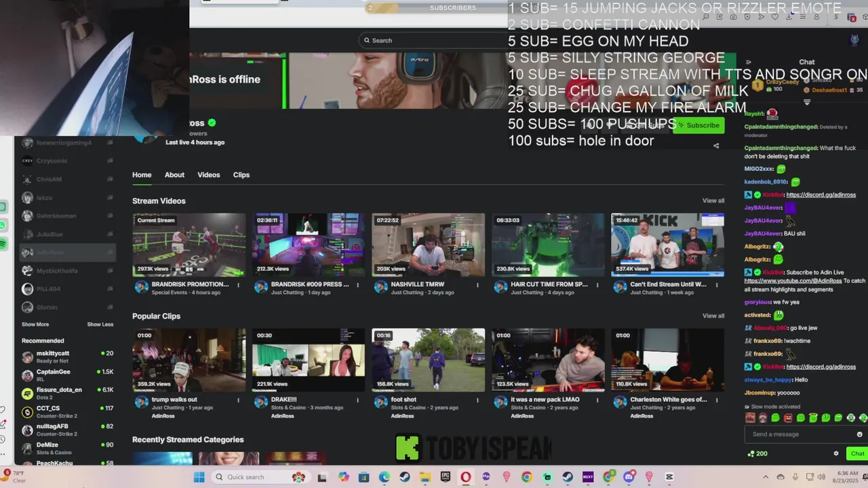The image size is (868, 488).
Task: Click the magnifier icon in Kick search
Action: (367, 40)
